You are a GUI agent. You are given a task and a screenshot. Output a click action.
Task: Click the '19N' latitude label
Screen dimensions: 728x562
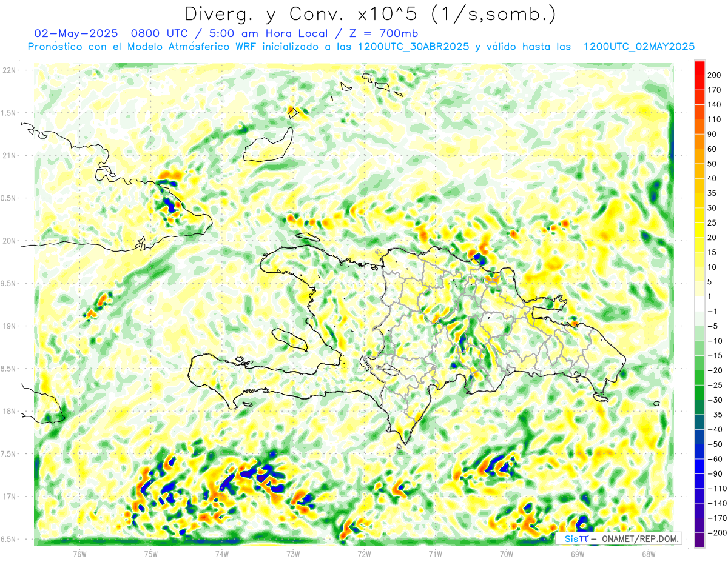coord(8,326)
